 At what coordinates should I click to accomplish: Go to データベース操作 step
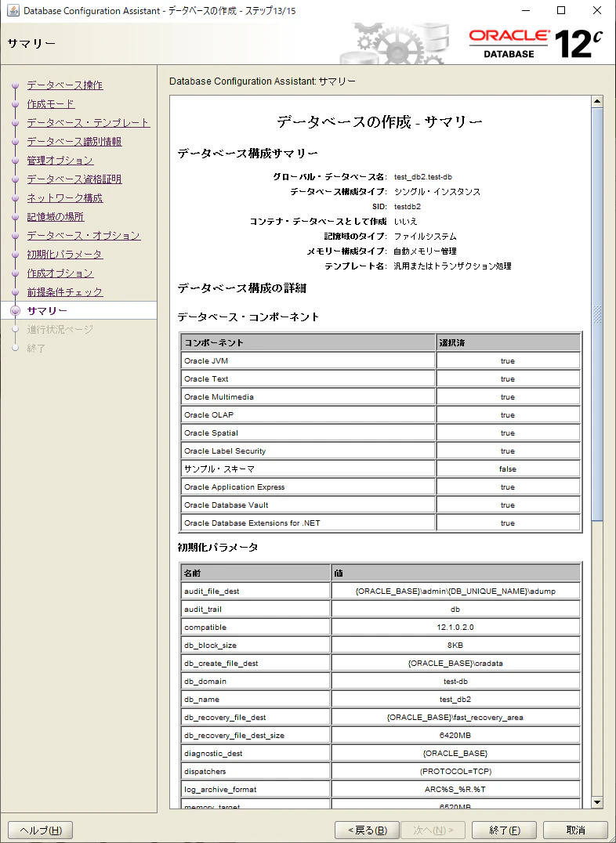tap(64, 85)
